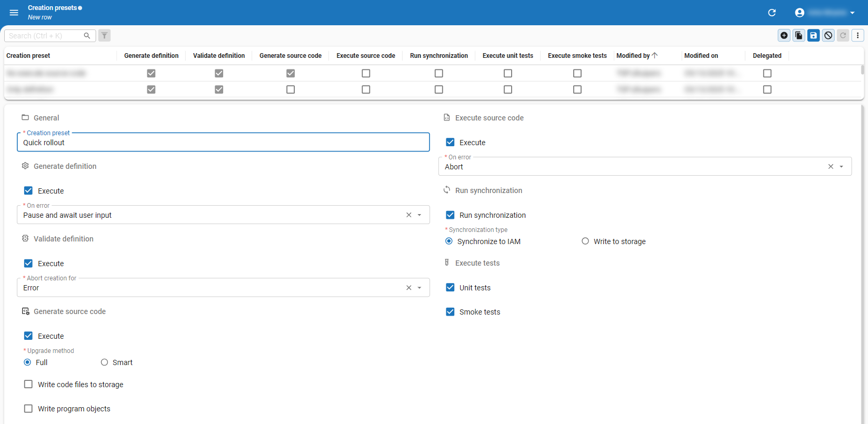The width and height of the screenshot is (868, 424).
Task: Expand Execute source code On error dropdown
Action: tap(841, 166)
